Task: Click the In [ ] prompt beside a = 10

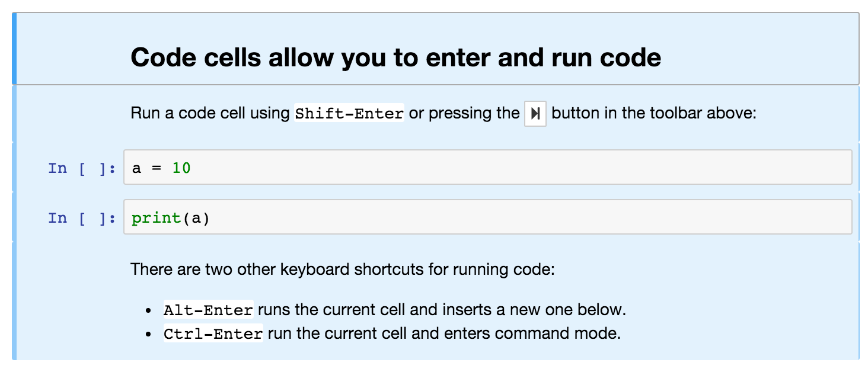Action: click(82, 168)
